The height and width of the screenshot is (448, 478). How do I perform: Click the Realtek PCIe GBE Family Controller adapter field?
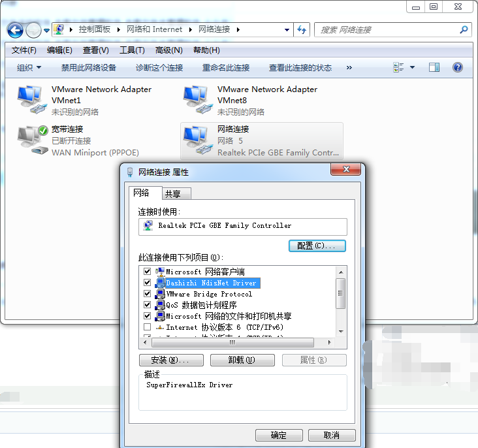(x=243, y=227)
